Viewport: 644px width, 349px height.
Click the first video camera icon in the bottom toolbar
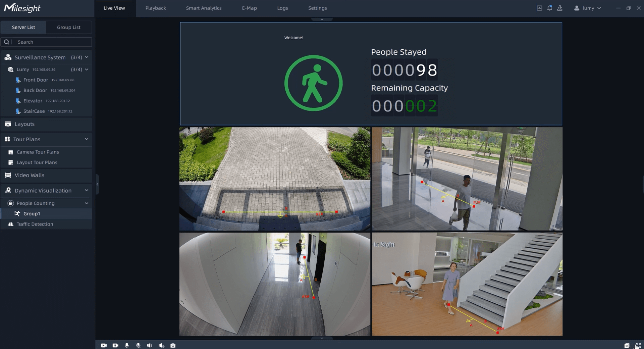104,345
